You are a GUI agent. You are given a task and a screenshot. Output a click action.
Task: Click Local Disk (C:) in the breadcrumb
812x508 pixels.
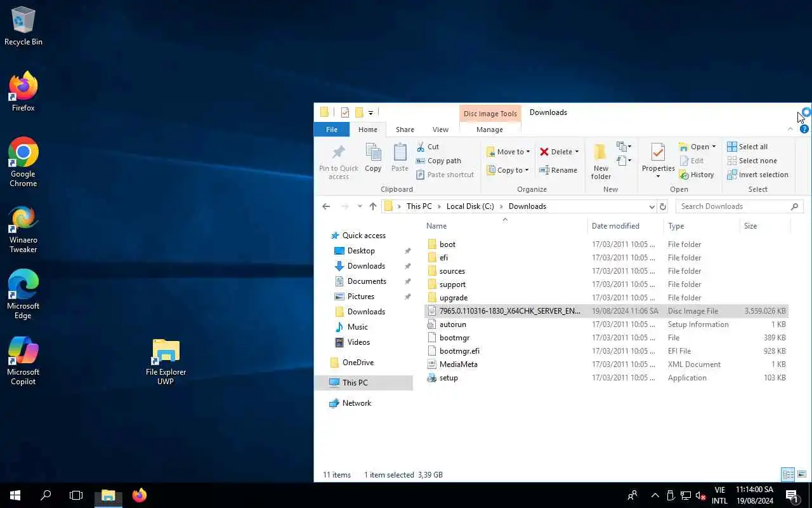[470, 206]
